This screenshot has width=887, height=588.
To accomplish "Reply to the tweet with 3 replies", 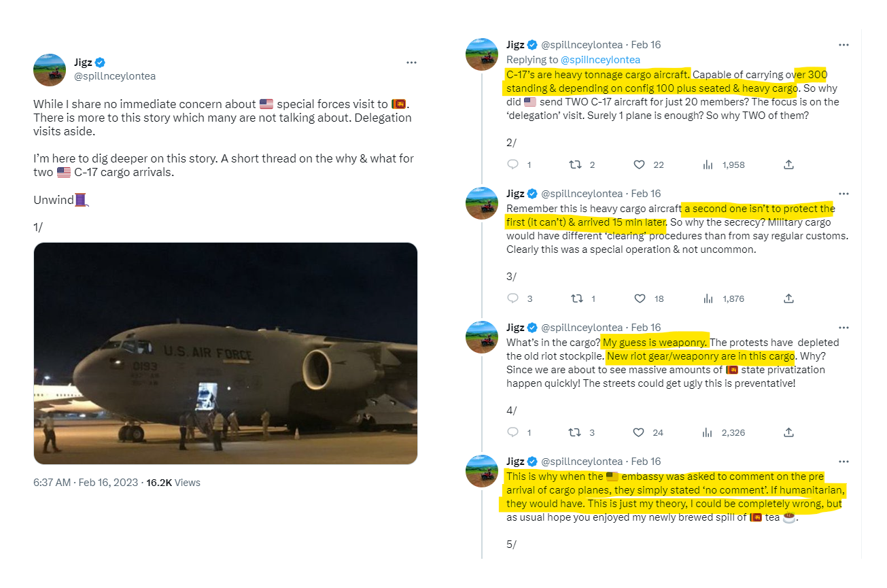I will [513, 298].
